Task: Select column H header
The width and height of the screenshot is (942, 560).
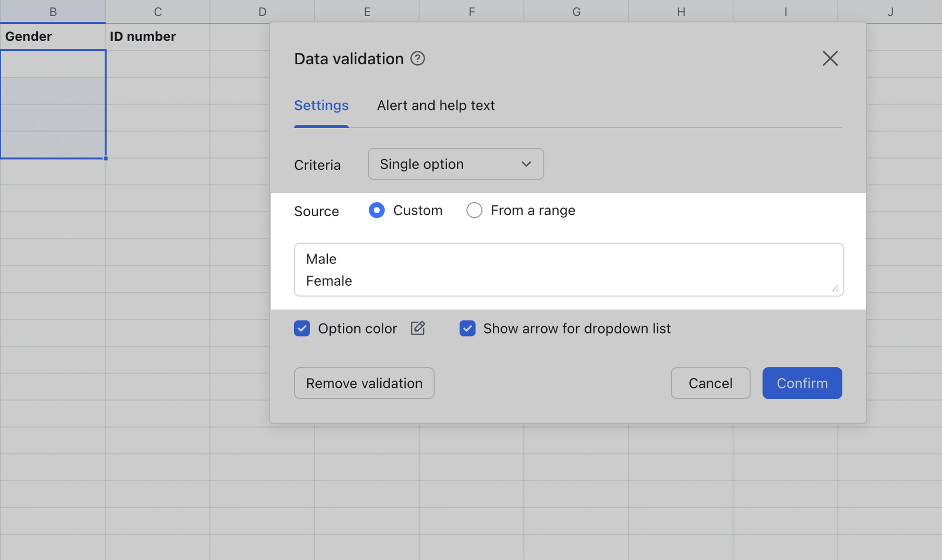Action: pos(681,11)
